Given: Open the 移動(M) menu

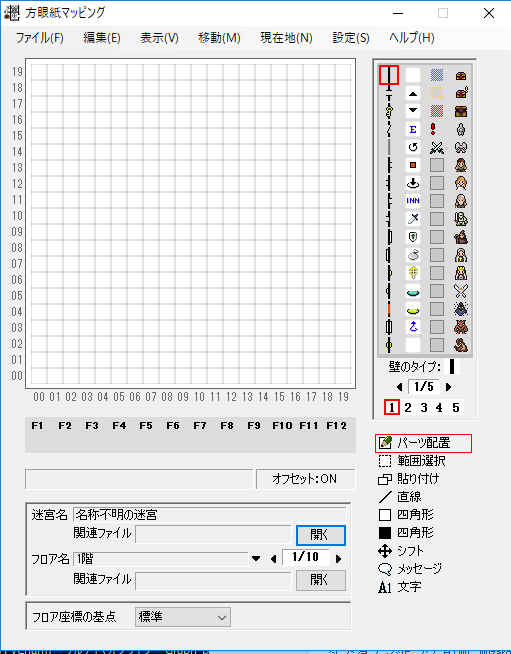Looking at the screenshot, I should tap(219, 38).
